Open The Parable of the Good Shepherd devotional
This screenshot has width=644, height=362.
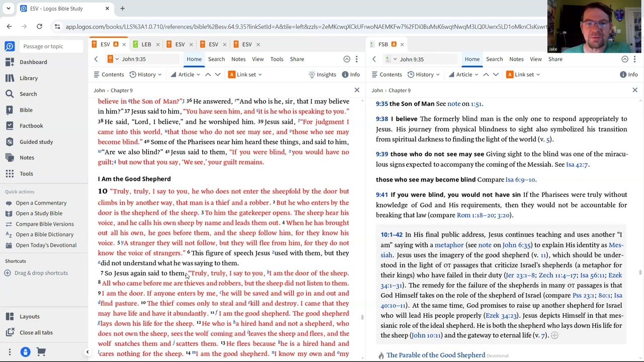tap(436, 355)
